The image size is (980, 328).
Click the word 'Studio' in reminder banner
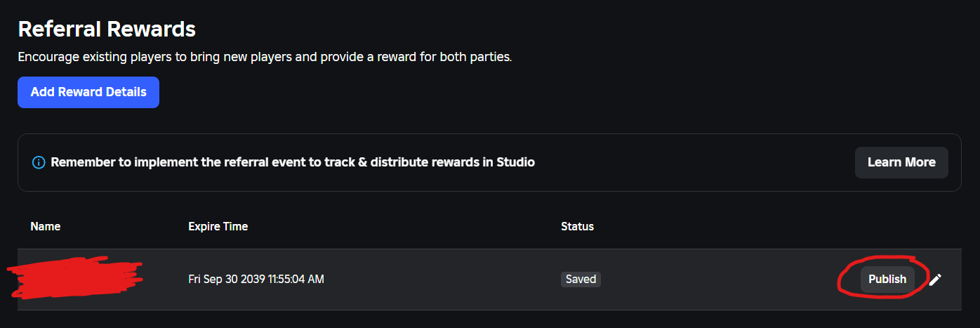[515, 162]
